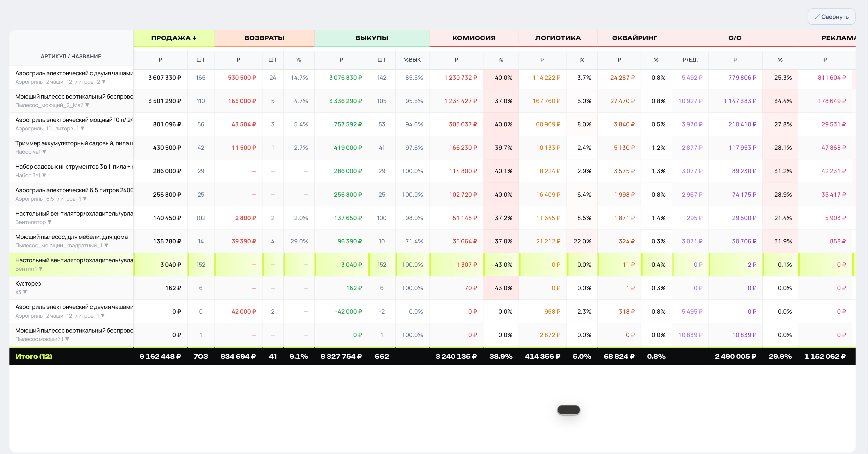Screen dimensions: 868x454
Task: Grab the dark horizontal scroll handle
Action: 568,410
